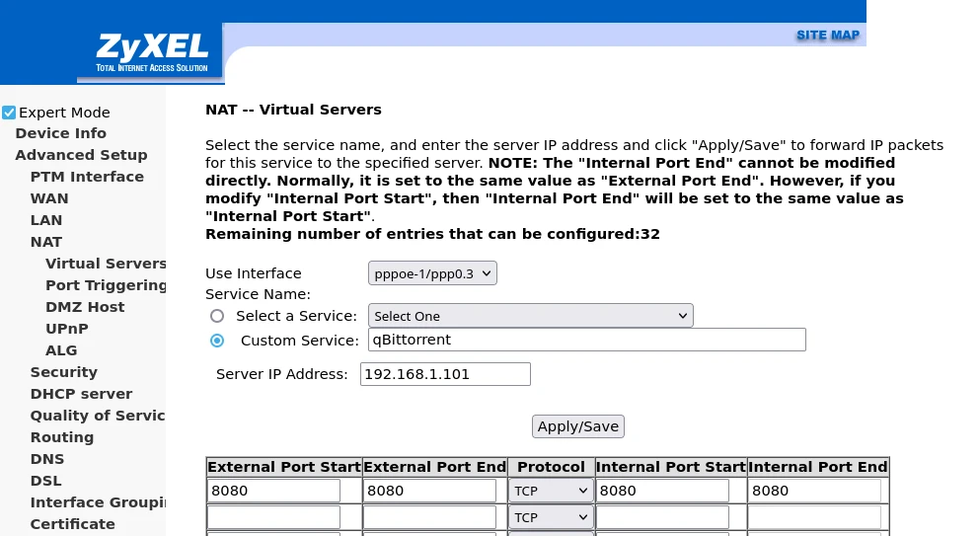Open the UPnP settings page
Viewport: 980px width, 536px height.
66,329
